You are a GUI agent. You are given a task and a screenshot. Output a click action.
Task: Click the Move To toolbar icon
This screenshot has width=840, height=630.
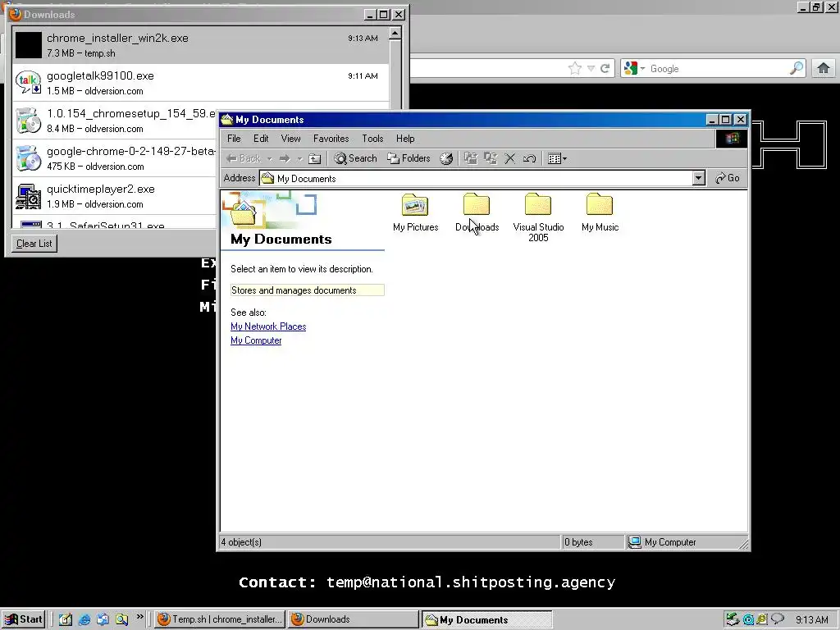tap(470, 158)
